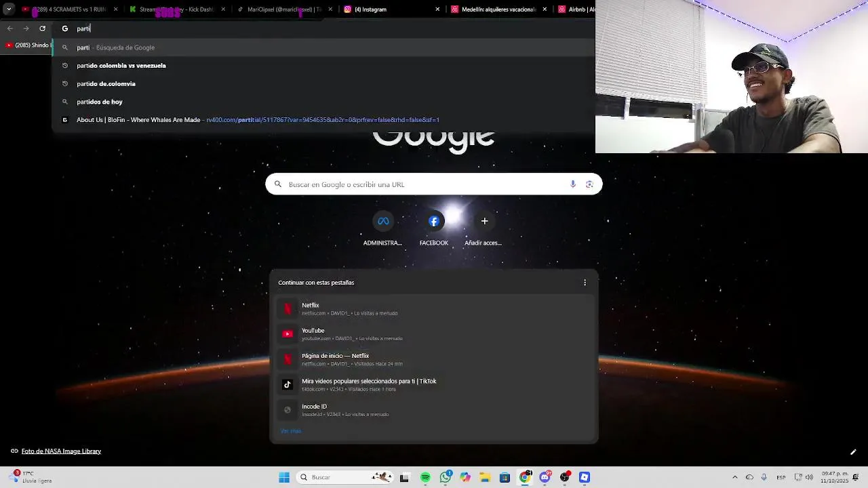Open the Shindo YouTube bookmark
Image resolution: width=868 pixels, height=488 pixels.
(27, 45)
